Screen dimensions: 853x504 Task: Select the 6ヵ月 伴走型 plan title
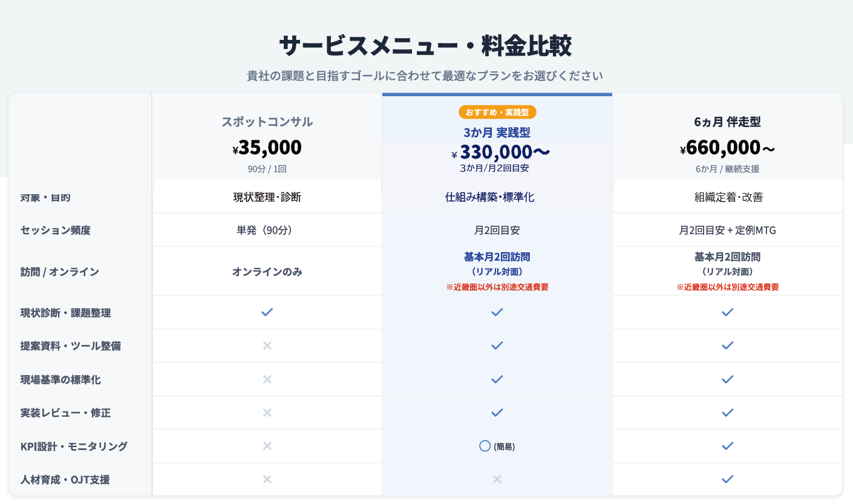(727, 122)
